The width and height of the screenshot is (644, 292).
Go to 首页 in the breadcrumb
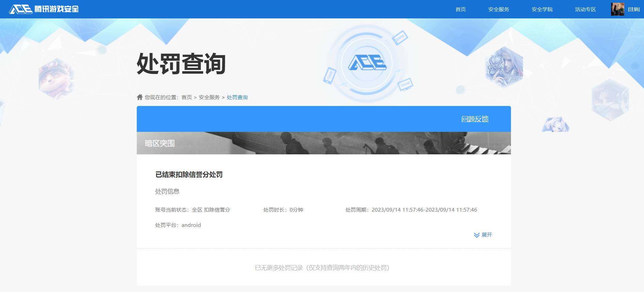(x=186, y=97)
